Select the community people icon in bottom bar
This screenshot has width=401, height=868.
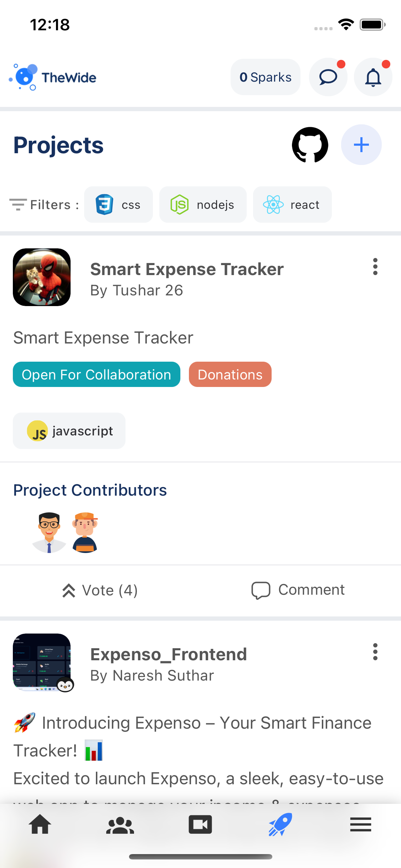120,824
